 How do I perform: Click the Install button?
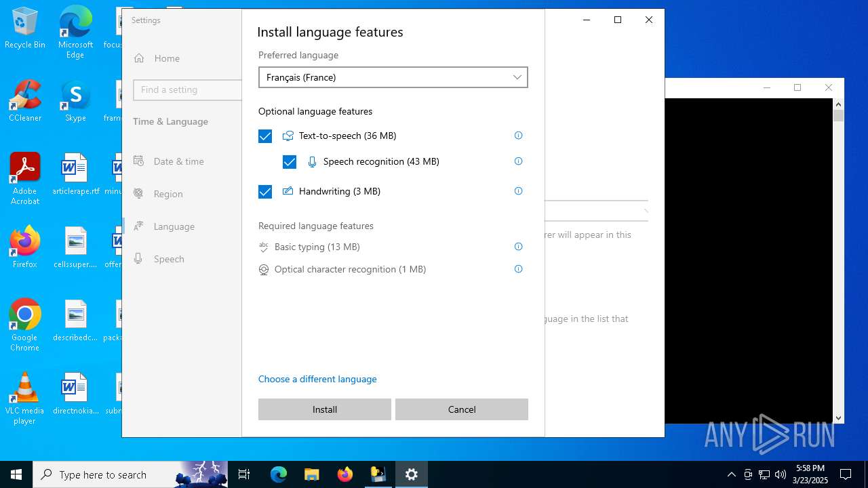coord(325,409)
